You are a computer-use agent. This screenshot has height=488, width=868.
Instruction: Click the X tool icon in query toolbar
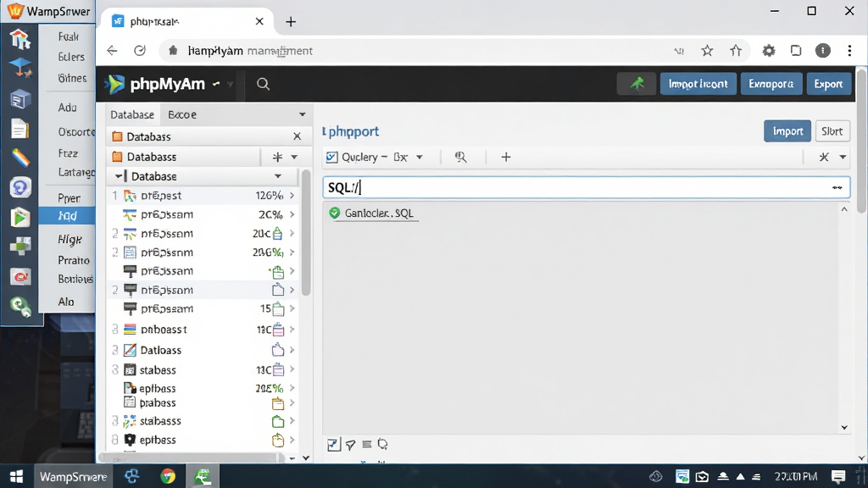[824, 157]
